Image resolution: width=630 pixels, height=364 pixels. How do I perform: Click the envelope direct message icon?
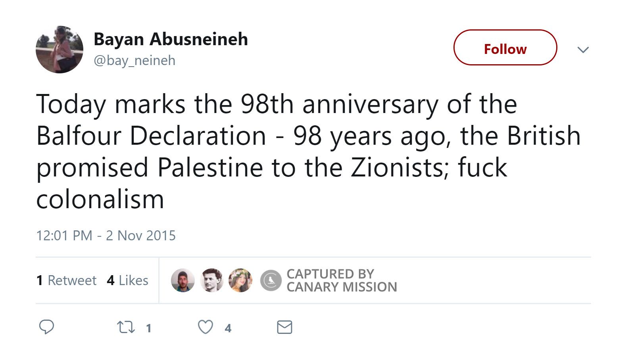(284, 328)
